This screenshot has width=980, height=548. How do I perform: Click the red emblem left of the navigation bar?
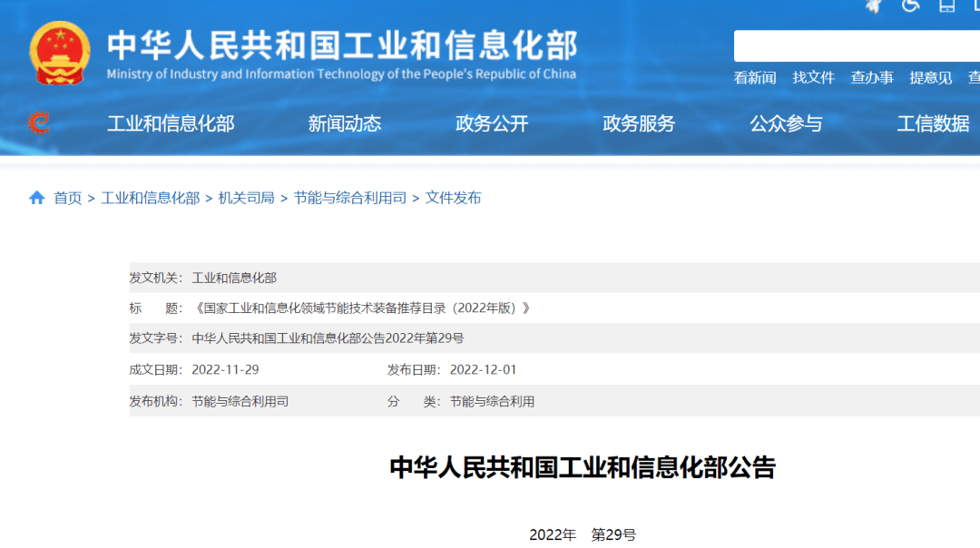coord(38,124)
